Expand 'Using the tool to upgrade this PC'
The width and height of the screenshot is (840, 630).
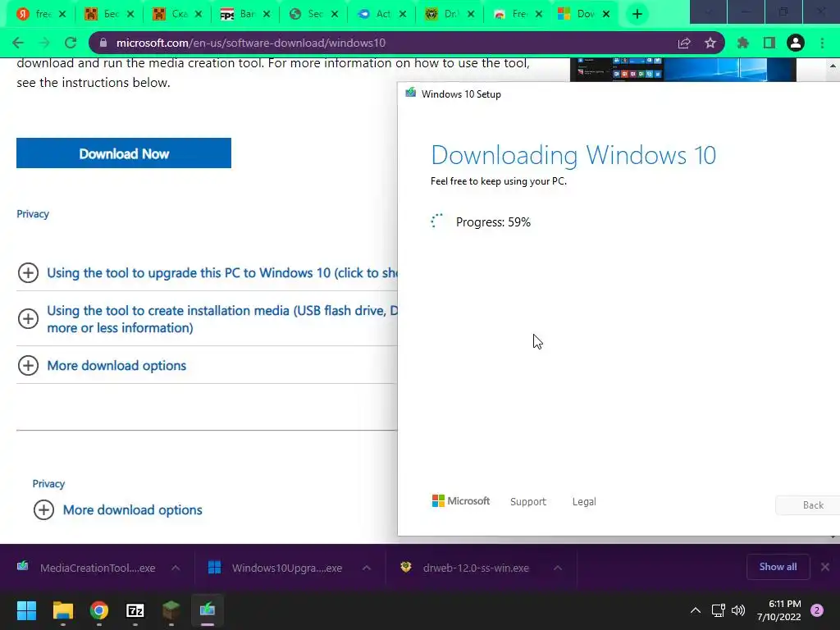click(x=208, y=272)
